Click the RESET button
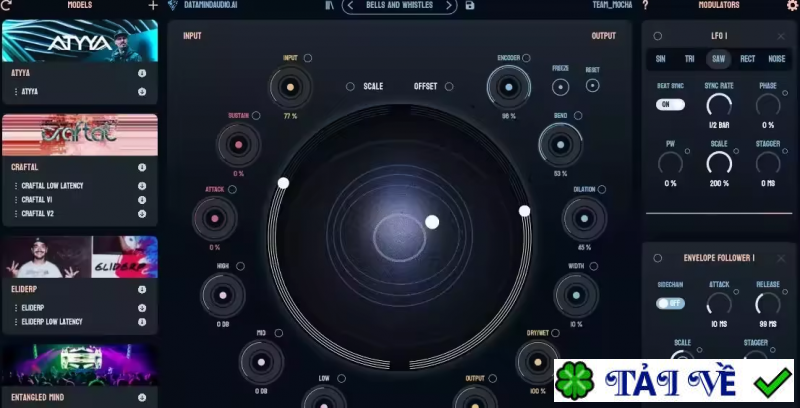This screenshot has width=800, height=408. pos(592,85)
